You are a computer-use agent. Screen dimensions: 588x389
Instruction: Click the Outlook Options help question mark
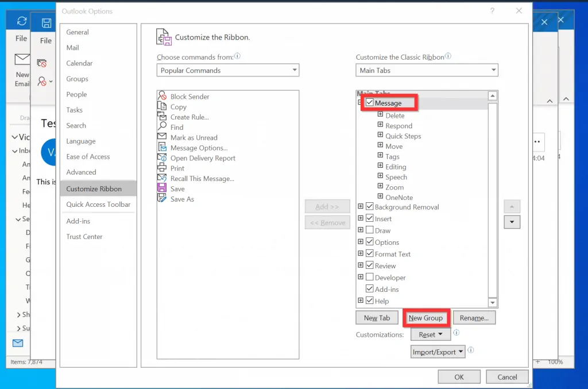pos(492,11)
